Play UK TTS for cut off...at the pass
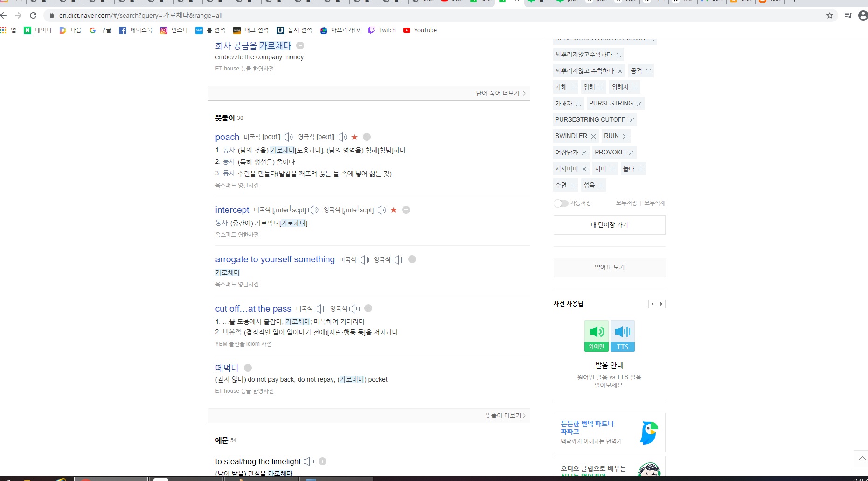 click(x=354, y=309)
